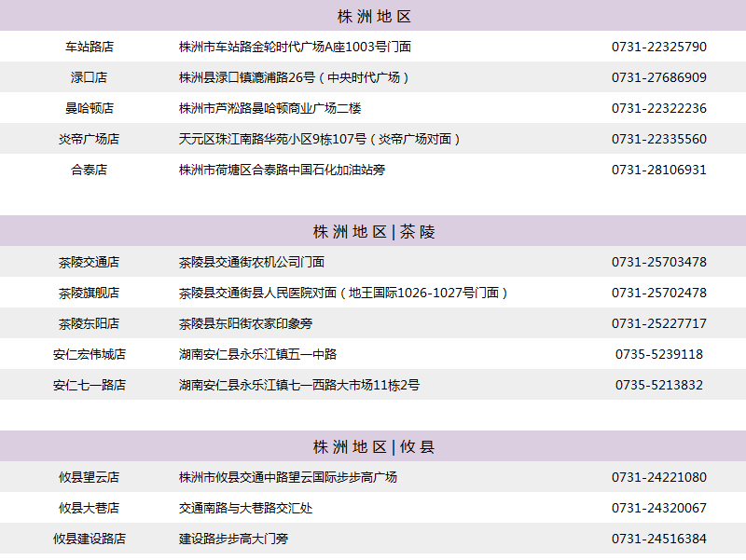Image resolution: width=746 pixels, height=560 pixels.
Task: Click phone number 0731-27686909
Action: click(x=658, y=77)
